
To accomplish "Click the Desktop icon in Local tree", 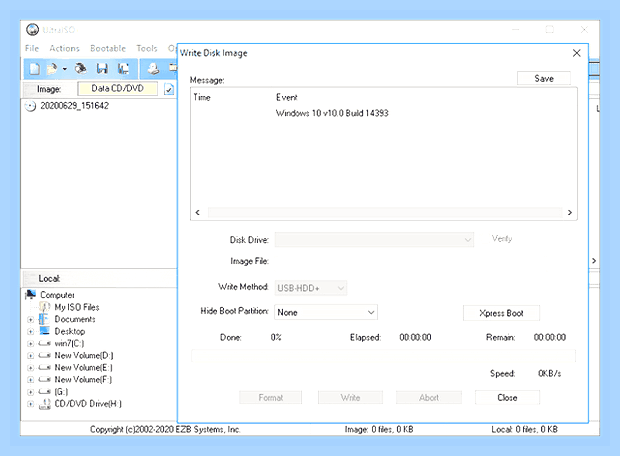I will pos(45,331).
